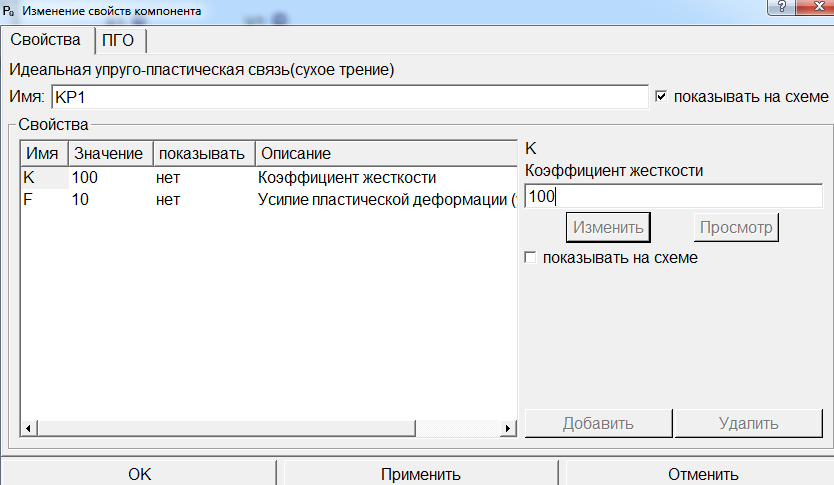This screenshot has height=485, width=834.
Task: Click the table's right scroll arrow
Action: point(508,428)
